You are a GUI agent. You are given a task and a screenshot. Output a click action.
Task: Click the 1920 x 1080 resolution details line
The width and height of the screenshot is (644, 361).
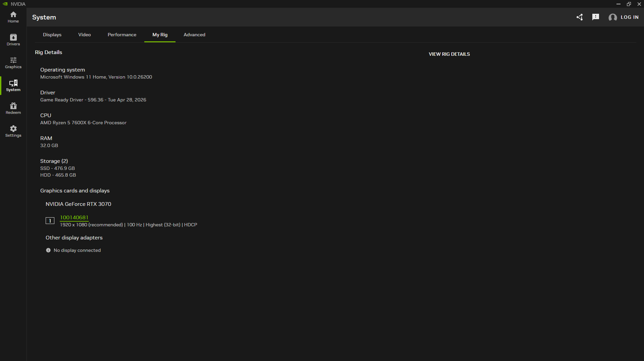coord(129,225)
